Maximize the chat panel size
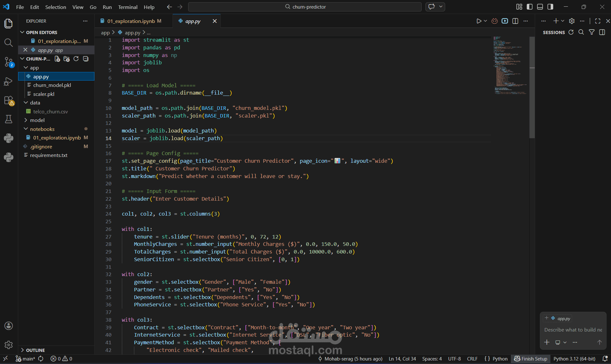The width and height of the screenshot is (611, 364). tap(598, 21)
